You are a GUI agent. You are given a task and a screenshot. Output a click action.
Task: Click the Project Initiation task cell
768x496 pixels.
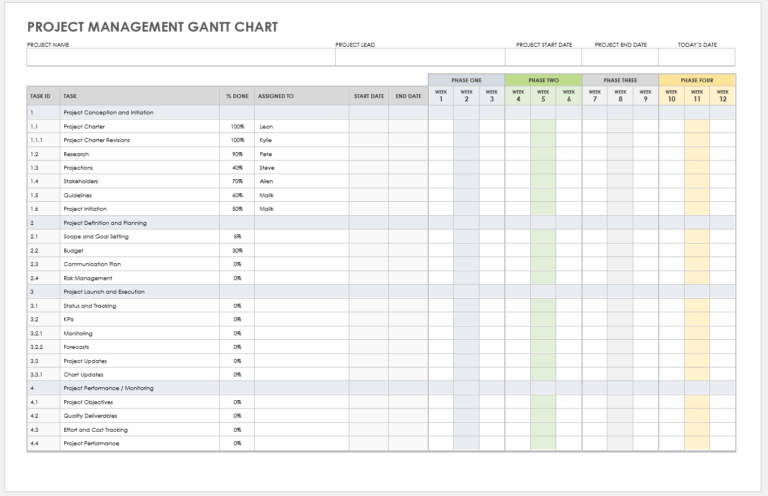[x=140, y=209]
